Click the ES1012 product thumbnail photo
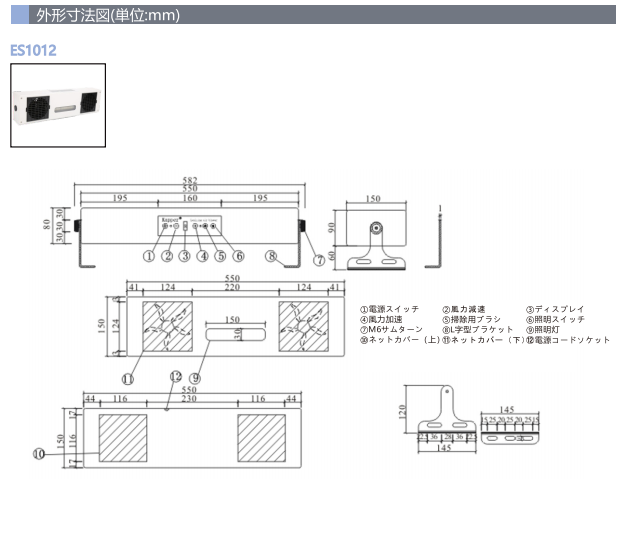The width and height of the screenshot is (629, 540). [58, 105]
